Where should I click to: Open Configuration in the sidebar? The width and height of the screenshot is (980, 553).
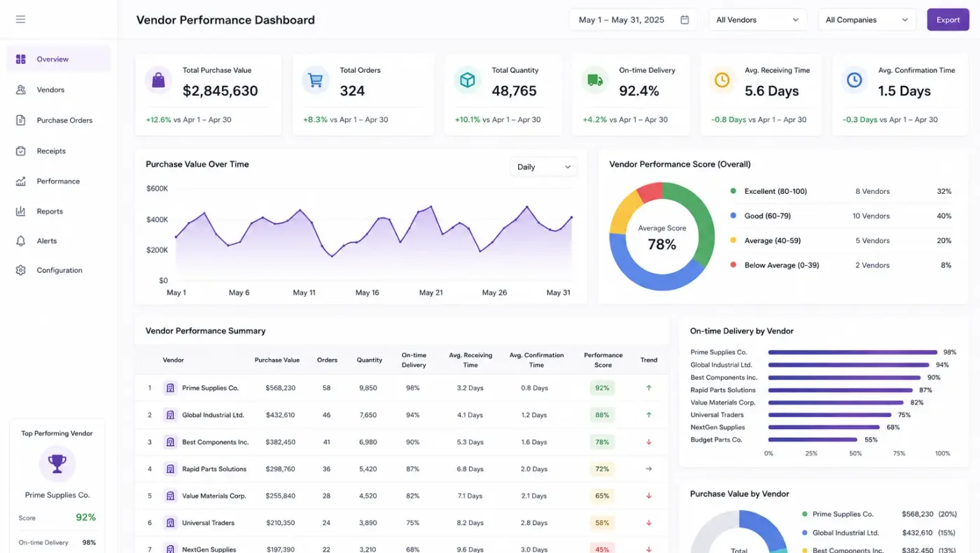(59, 270)
